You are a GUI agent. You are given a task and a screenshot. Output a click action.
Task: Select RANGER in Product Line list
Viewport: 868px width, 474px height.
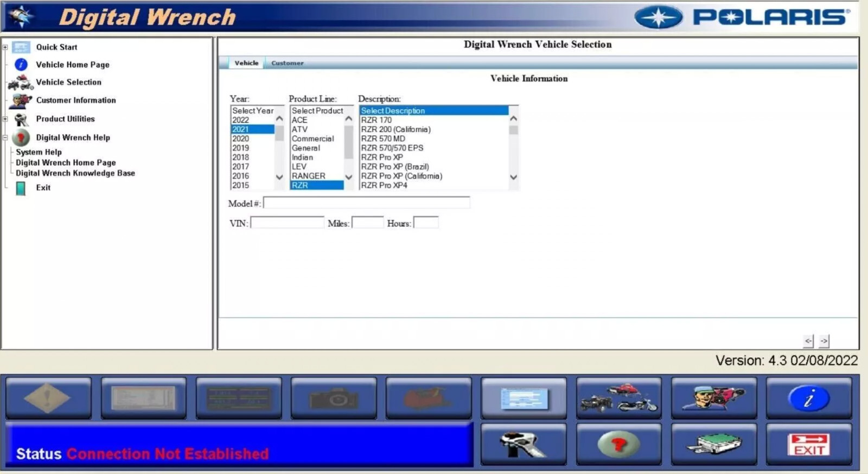pyautogui.click(x=317, y=176)
